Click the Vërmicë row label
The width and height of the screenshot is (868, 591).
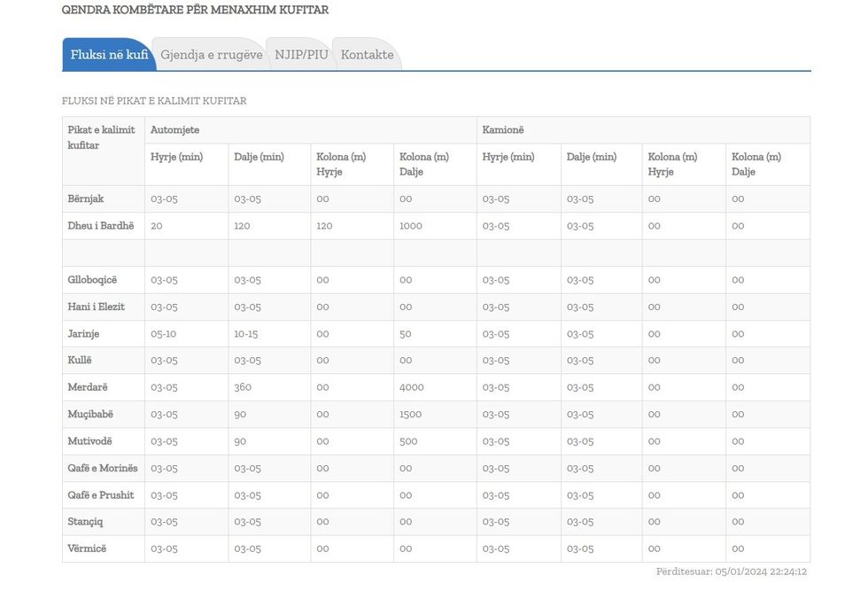tap(87, 548)
